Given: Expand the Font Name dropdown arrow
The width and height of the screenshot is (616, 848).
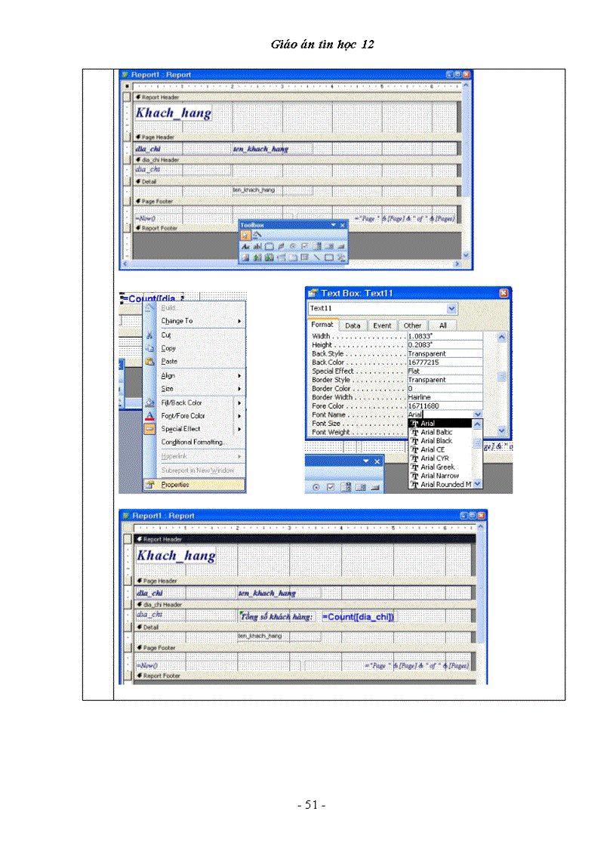Looking at the screenshot, I should (477, 415).
